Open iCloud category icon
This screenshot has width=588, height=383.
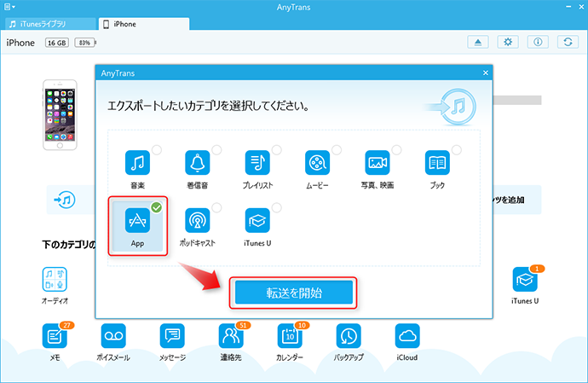[x=407, y=336]
